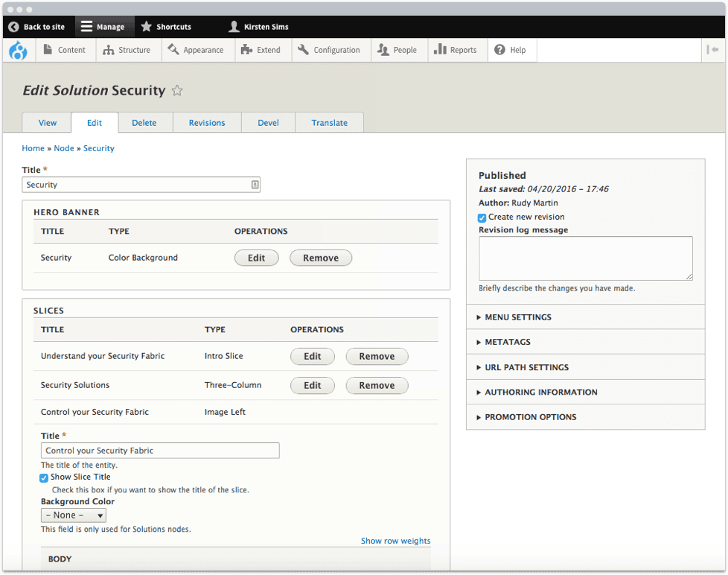Toggle the Manage hamburger menu icon

[x=86, y=27]
